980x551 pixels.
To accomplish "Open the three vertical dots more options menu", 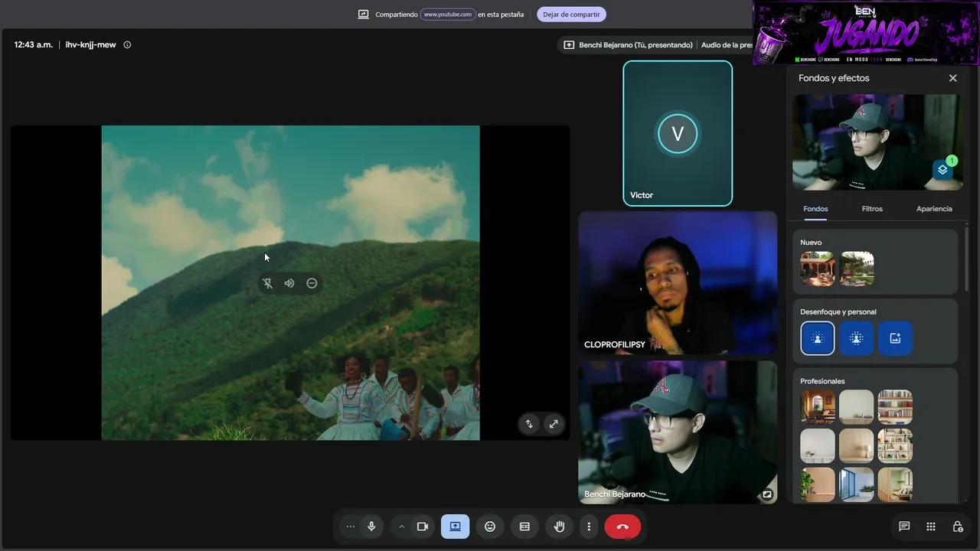I will click(x=589, y=527).
